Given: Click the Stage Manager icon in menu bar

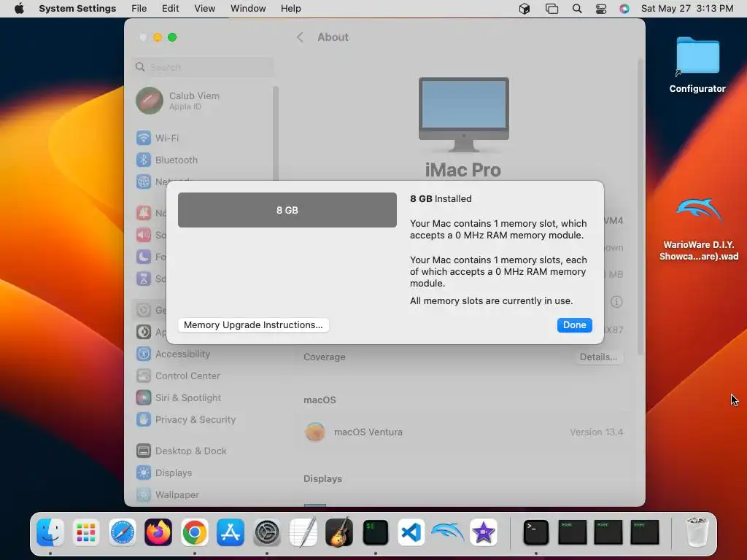Looking at the screenshot, I should pos(551,9).
